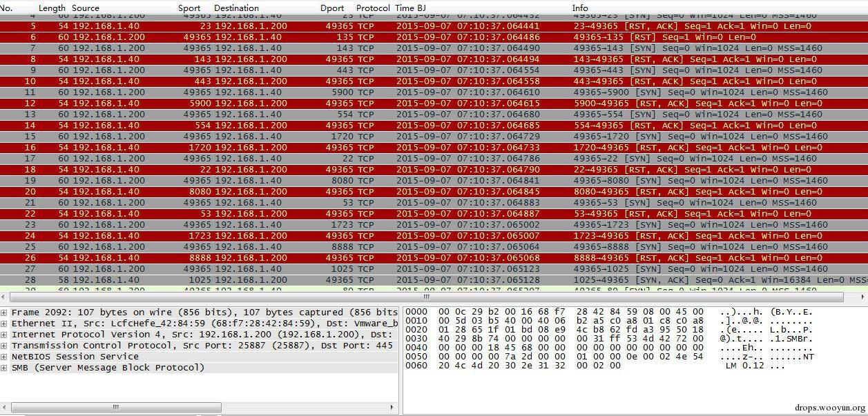
Task: Expand the SMB protocol node
Action: 4,368
